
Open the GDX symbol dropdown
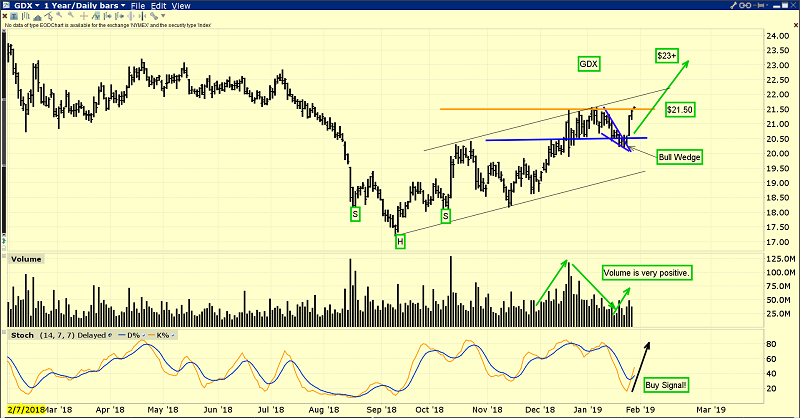point(27,6)
